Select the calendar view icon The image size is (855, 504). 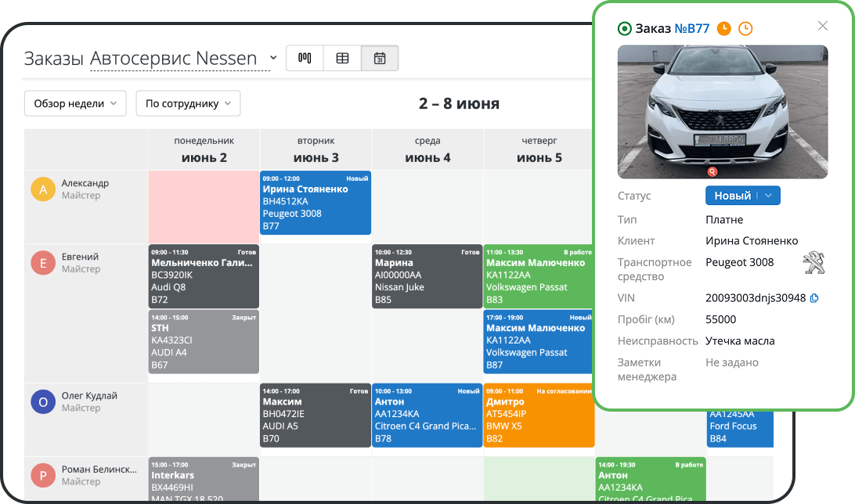tap(380, 59)
